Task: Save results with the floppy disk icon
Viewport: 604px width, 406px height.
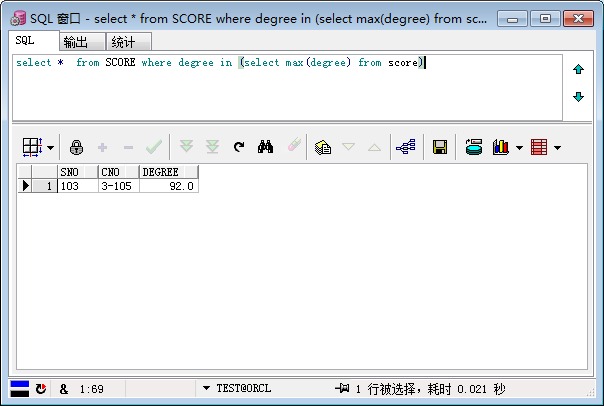Action: coord(440,147)
